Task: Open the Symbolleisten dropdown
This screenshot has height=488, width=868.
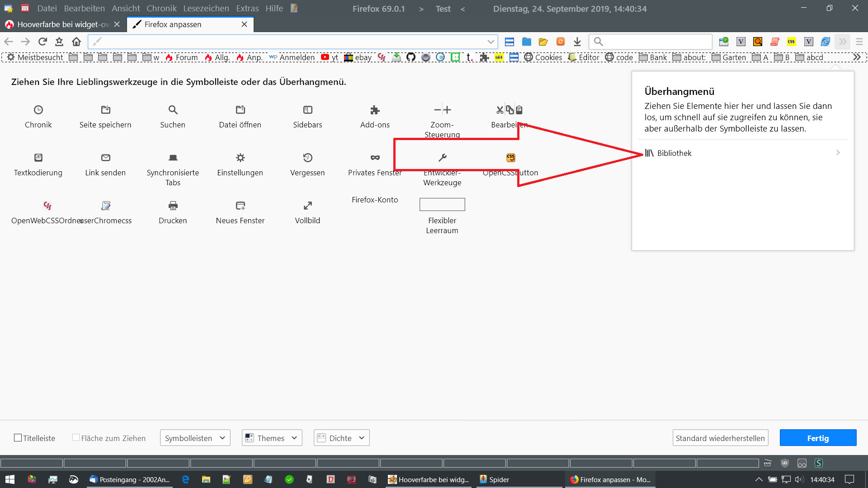Action: [x=195, y=438]
